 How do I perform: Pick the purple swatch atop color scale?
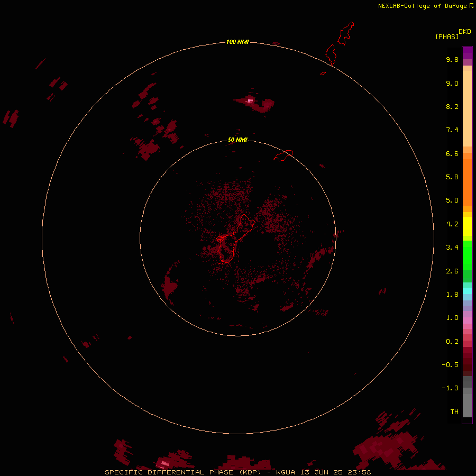[x=467, y=53]
